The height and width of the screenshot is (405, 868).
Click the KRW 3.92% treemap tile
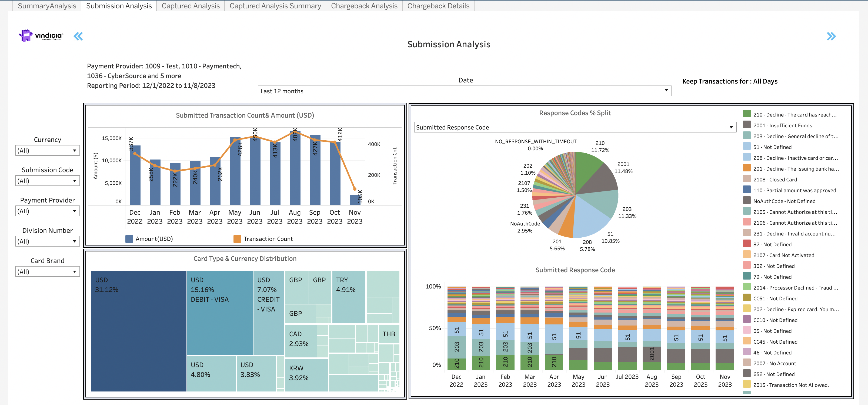click(306, 375)
